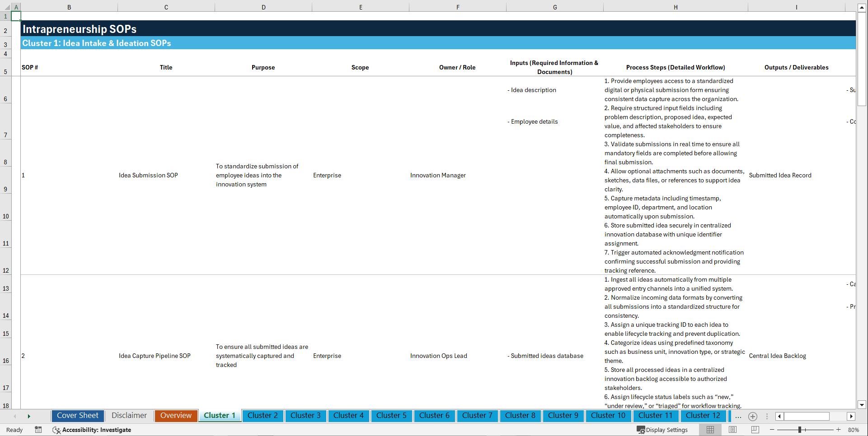
Task: Click the Zoom Out minus icon
Action: click(772, 430)
